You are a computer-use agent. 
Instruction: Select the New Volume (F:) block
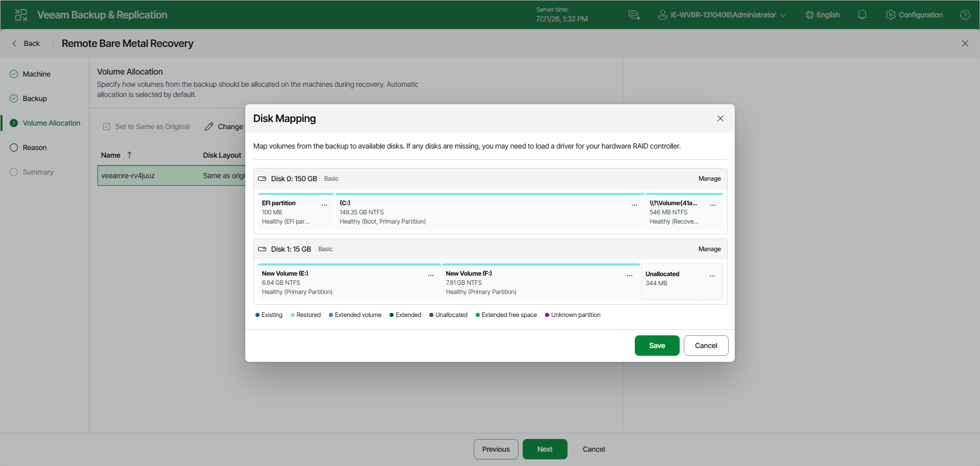[541, 282]
